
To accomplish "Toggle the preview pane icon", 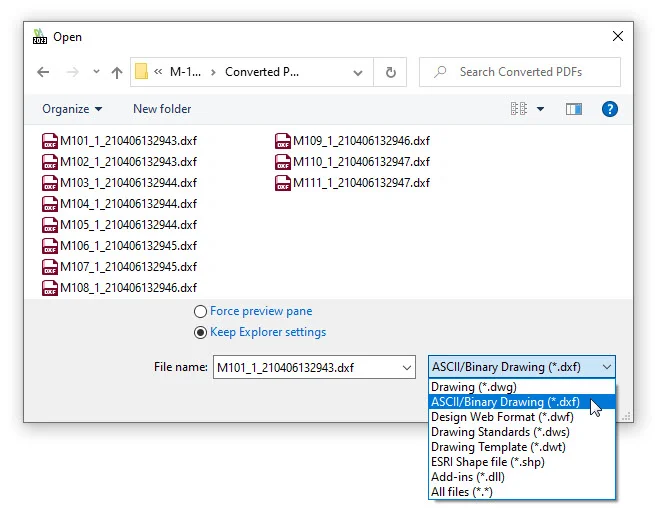I will (x=574, y=109).
